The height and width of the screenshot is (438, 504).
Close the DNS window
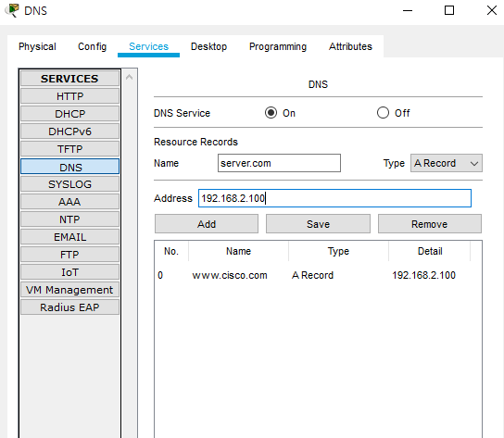tap(491, 10)
